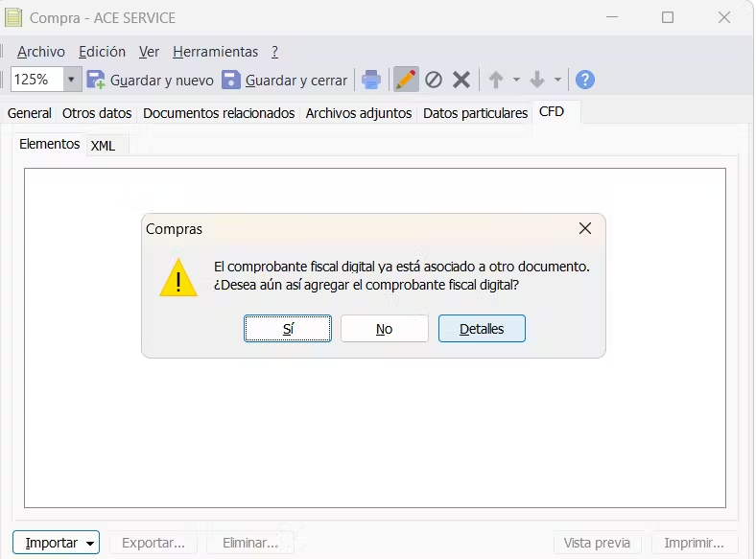The height and width of the screenshot is (559, 756).
Task: Click the printer icon in toolbar
Action: [370, 80]
